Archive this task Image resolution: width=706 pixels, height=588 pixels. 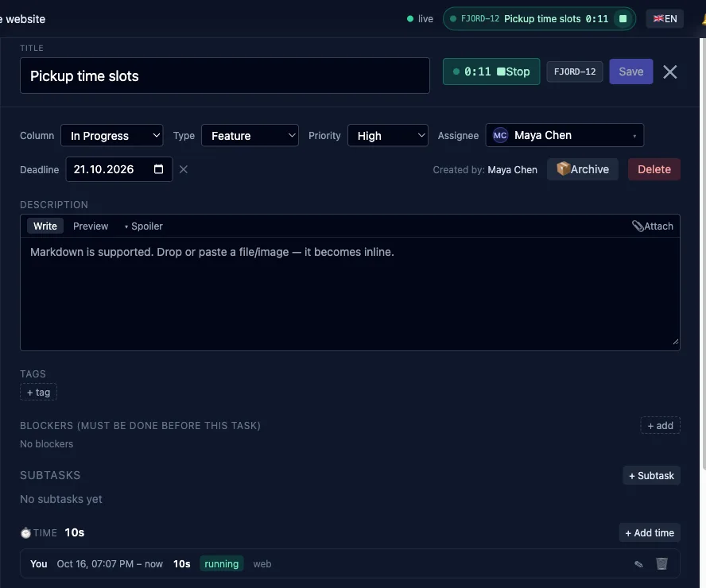click(583, 169)
